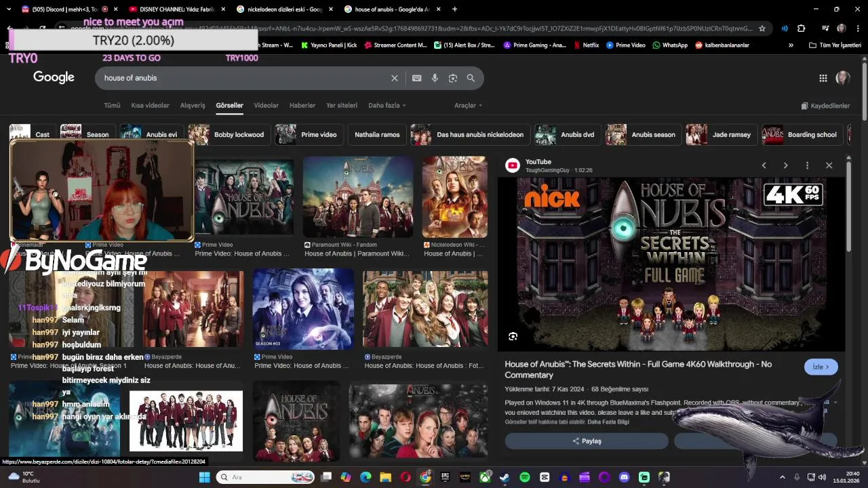Open Nickelodeon Wiki image result thumbnail
The width and height of the screenshot is (868, 488).
(454, 197)
